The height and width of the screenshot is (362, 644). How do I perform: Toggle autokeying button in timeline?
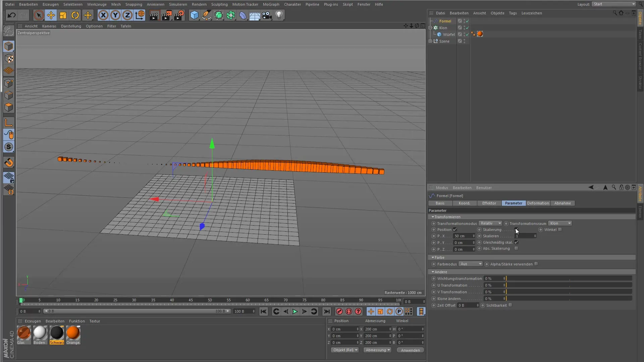pyautogui.click(x=349, y=312)
